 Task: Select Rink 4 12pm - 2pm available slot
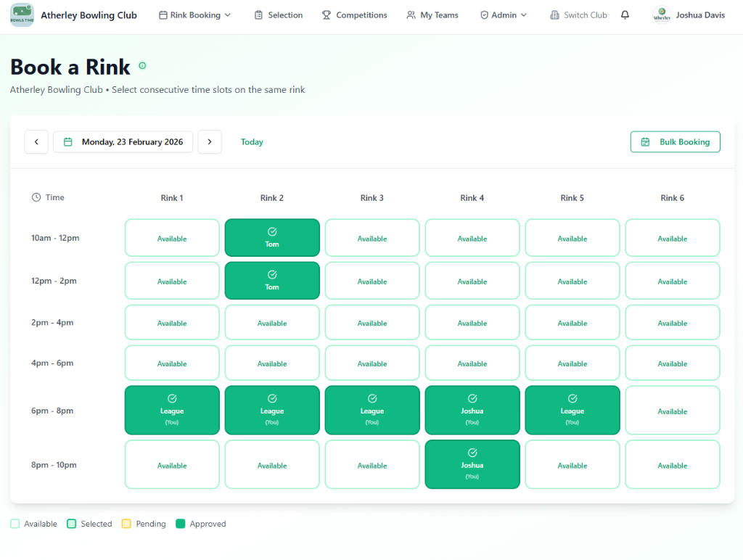472,281
